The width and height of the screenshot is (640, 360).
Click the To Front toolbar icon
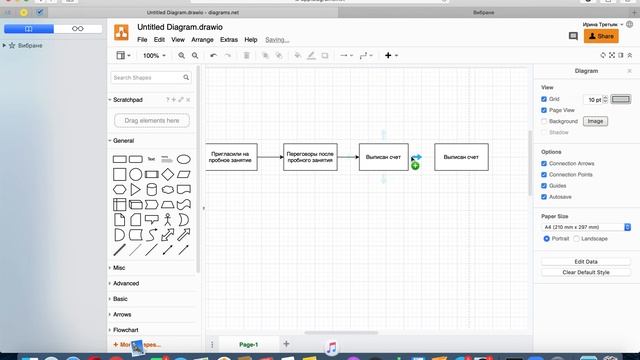tap(265, 56)
